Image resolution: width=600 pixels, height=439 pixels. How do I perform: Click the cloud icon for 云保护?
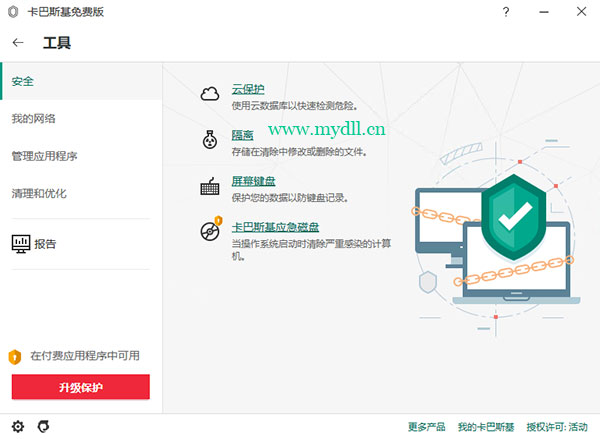(210, 93)
